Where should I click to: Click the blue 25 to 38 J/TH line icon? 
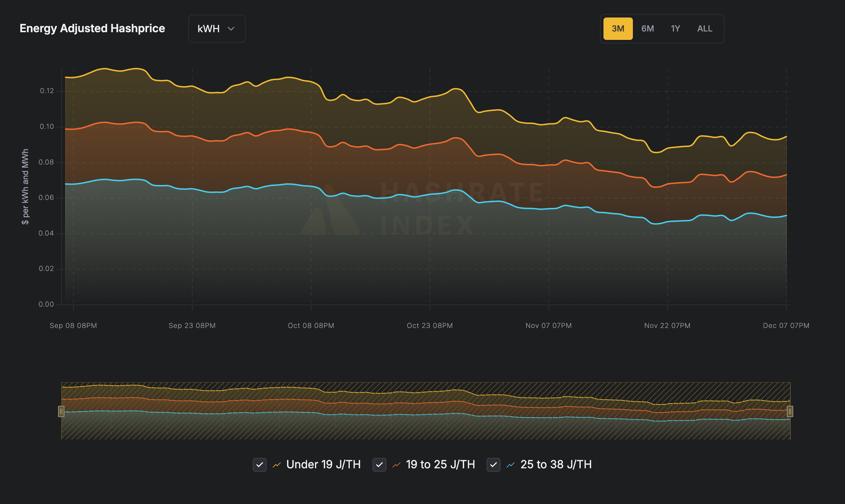tap(510, 465)
